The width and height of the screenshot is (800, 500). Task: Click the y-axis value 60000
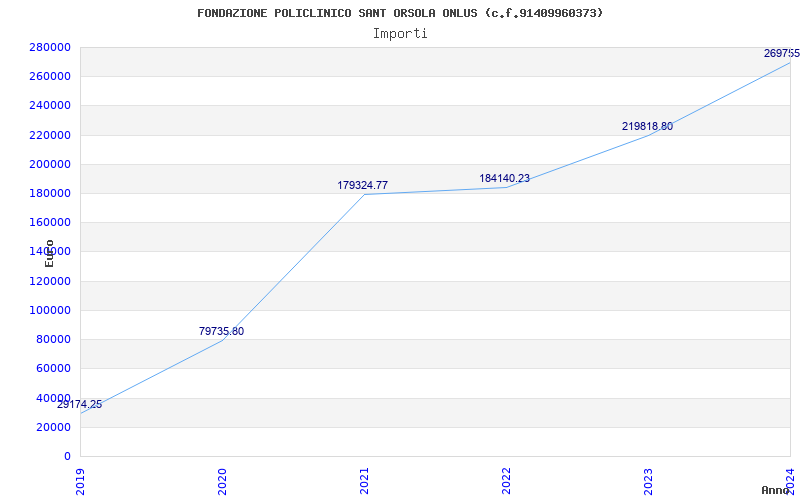point(53,368)
